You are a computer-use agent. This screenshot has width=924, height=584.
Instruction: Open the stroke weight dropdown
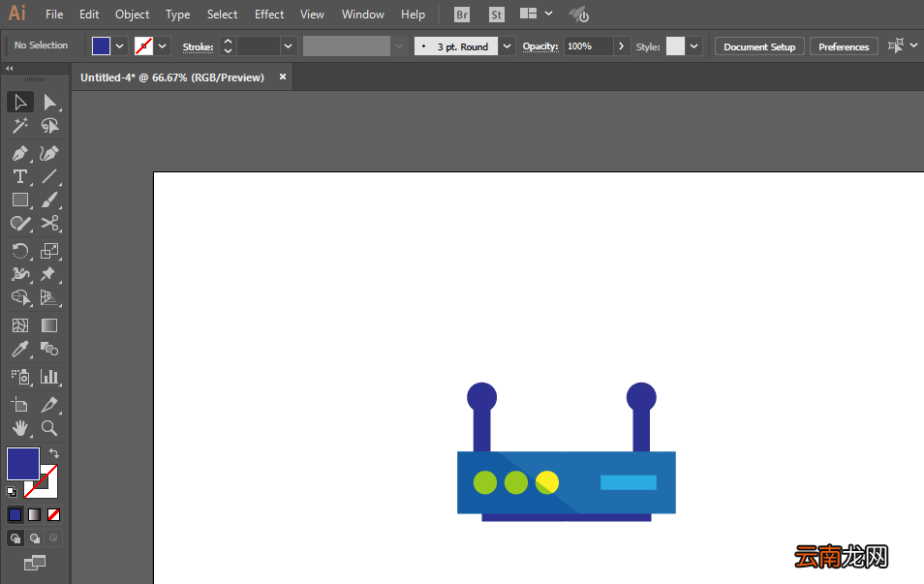pyautogui.click(x=288, y=46)
